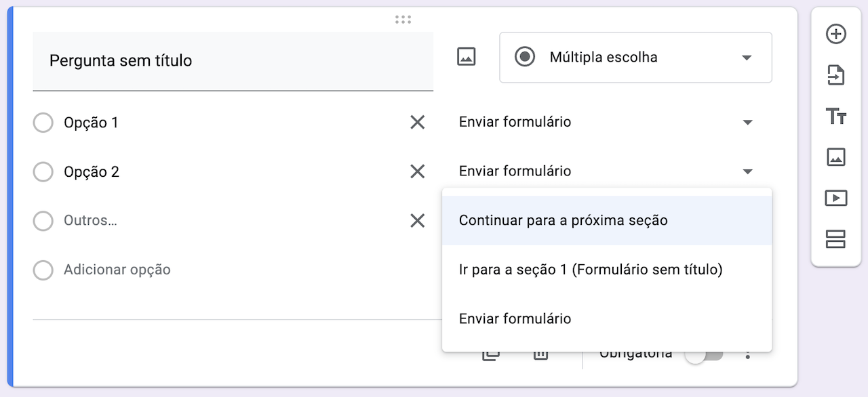Click the import questions icon
This screenshot has height=397, width=868.
[x=835, y=75]
